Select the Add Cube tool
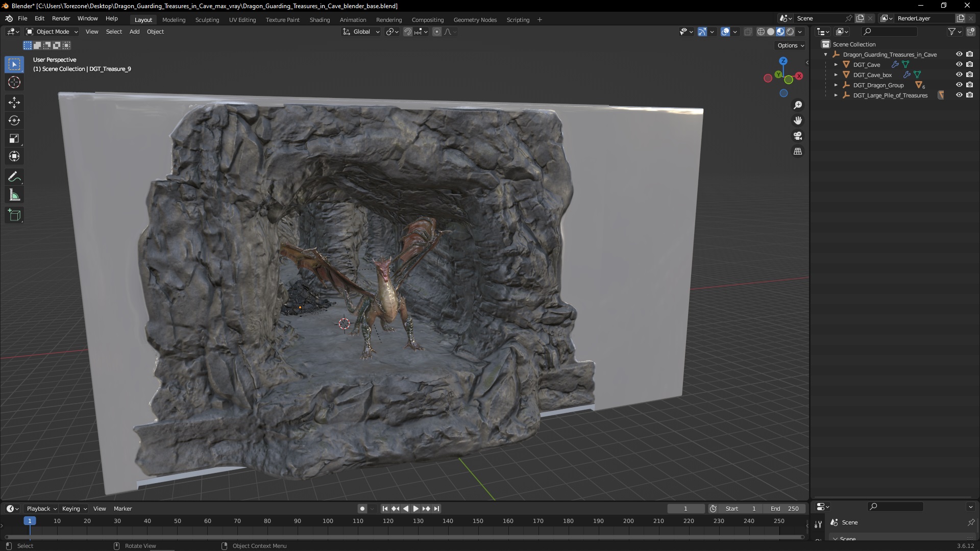 point(14,215)
